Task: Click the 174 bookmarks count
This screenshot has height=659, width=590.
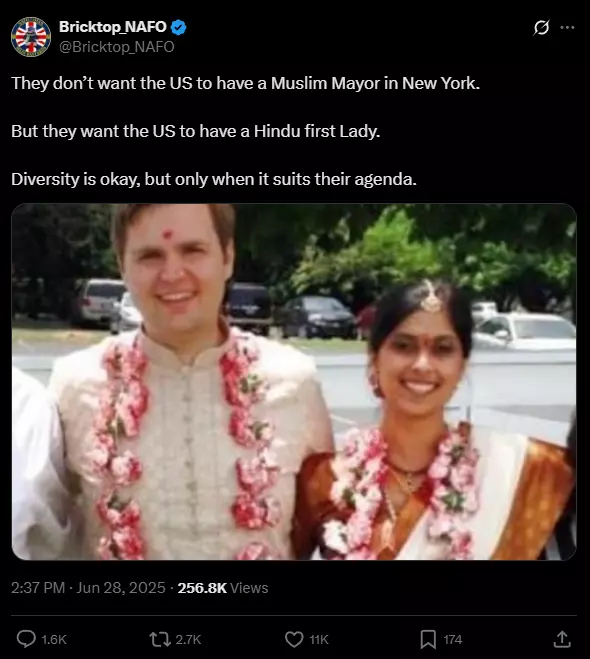Action: pos(453,640)
